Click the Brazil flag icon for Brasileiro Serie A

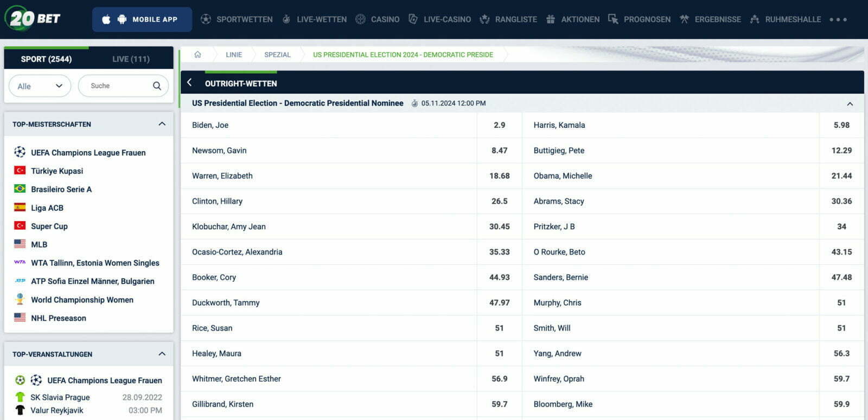(x=20, y=189)
